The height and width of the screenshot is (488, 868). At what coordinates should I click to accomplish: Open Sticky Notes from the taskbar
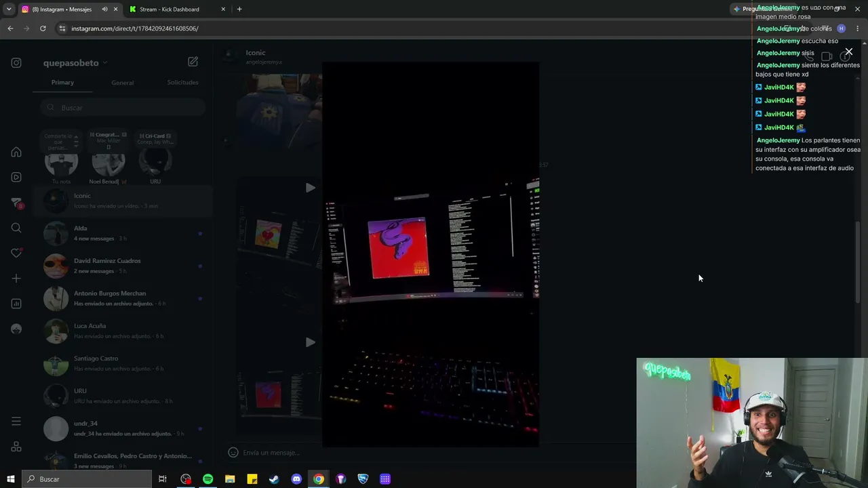(x=252, y=479)
